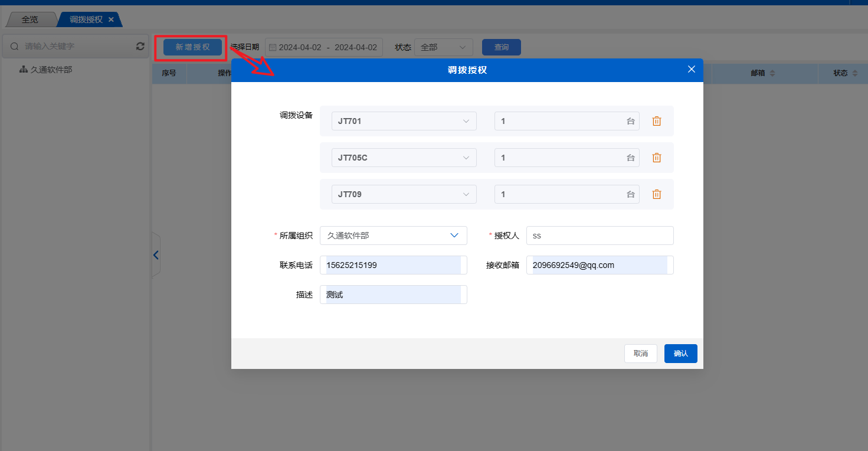The width and height of the screenshot is (868, 451).
Task: Remove the JT709 device row
Action: point(656,194)
